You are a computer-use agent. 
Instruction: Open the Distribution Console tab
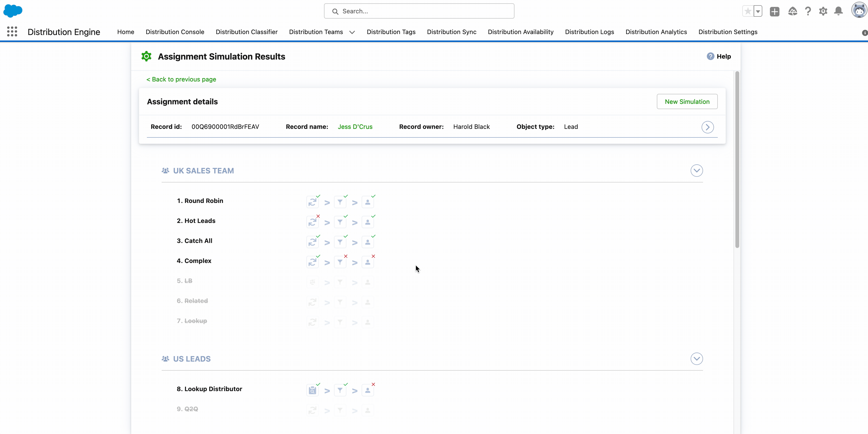tap(175, 32)
